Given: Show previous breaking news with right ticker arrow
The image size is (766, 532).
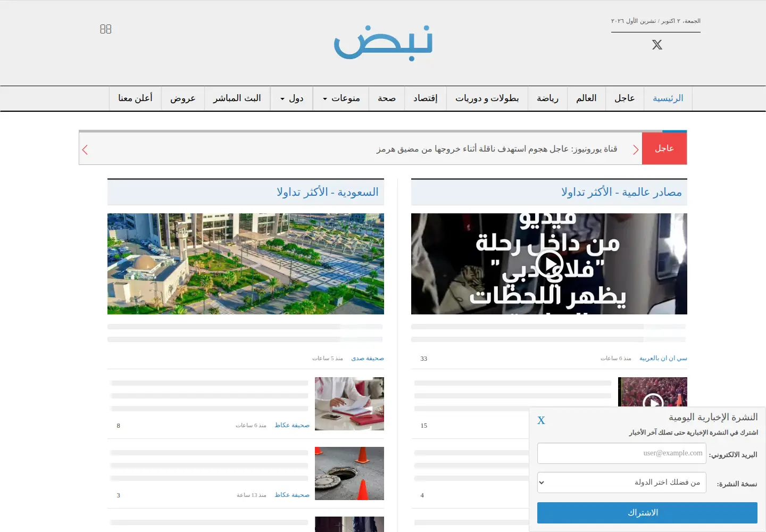Looking at the screenshot, I should tap(635, 149).
